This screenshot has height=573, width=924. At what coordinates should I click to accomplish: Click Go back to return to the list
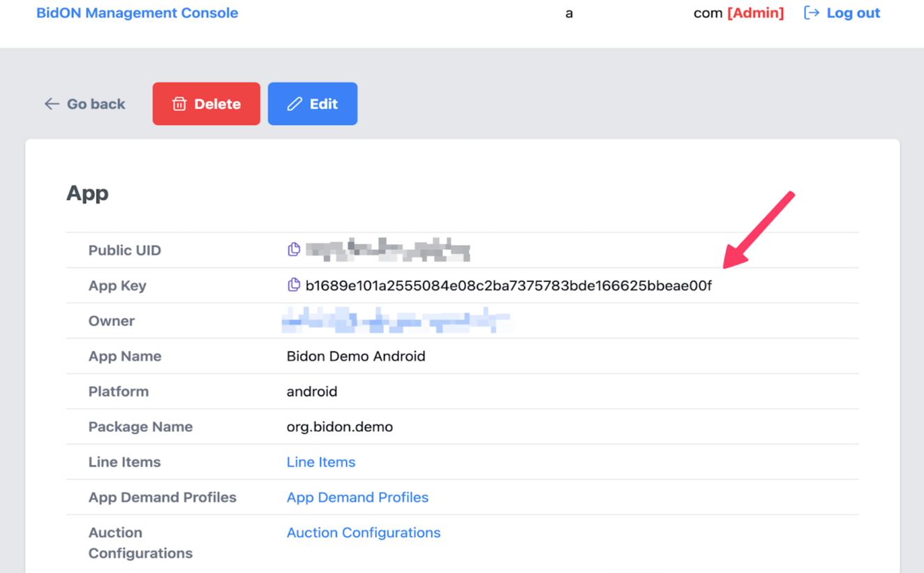(96, 103)
